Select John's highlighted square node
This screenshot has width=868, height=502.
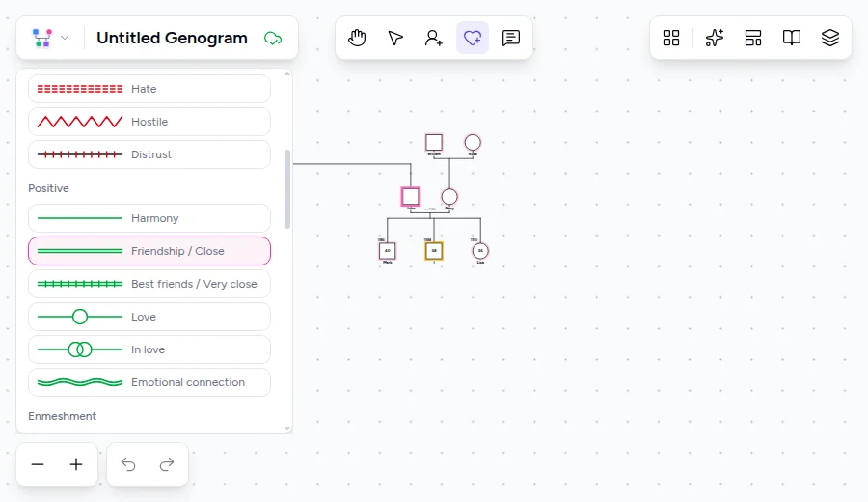coord(411,197)
